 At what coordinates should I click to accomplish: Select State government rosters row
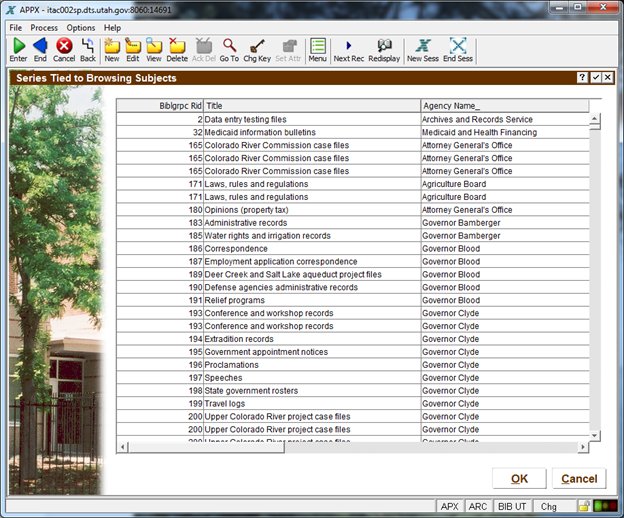[x=353, y=391]
